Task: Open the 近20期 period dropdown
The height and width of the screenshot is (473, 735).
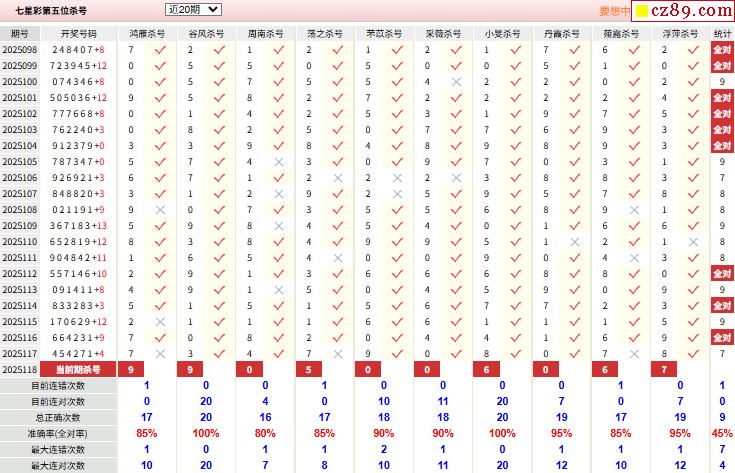Action: 193,9
